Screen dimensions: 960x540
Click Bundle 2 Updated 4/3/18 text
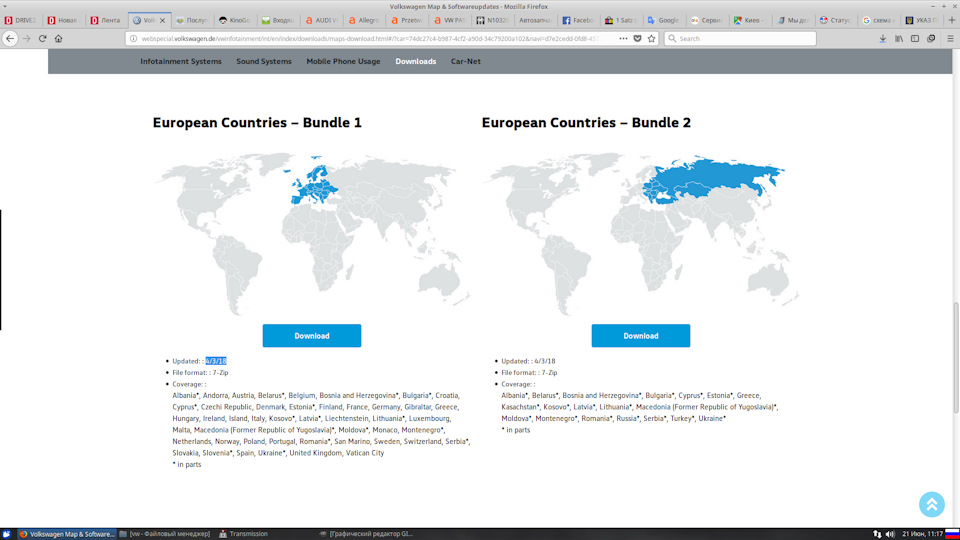tap(528, 361)
